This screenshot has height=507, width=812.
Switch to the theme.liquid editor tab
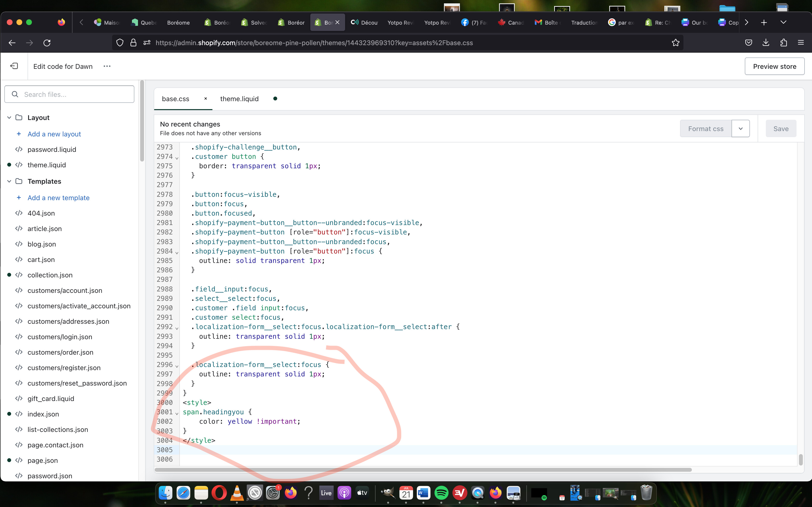click(239, 99)
